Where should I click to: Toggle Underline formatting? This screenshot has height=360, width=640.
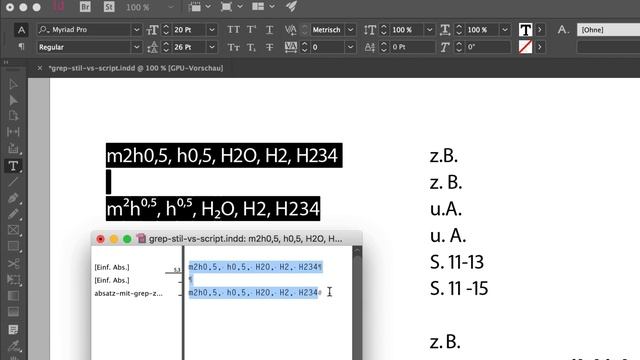(x=269, y=30)
